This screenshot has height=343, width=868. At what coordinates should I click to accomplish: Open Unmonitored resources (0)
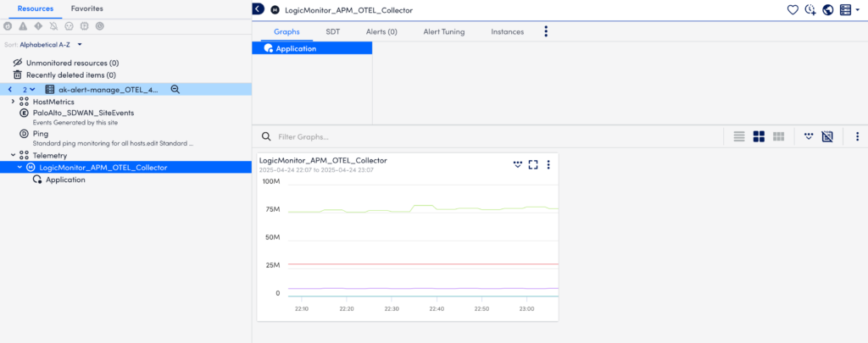tap(73, 63)
